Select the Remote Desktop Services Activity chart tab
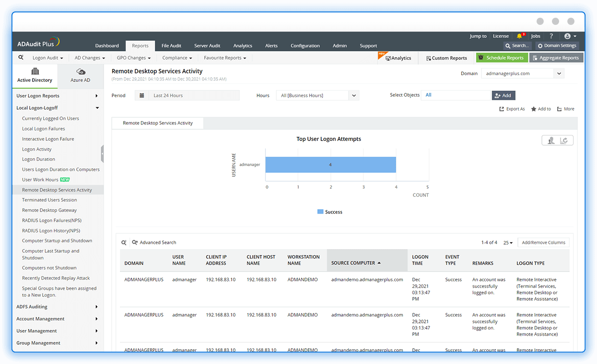This screenshot has height=364, width=597. click(158, 123)
